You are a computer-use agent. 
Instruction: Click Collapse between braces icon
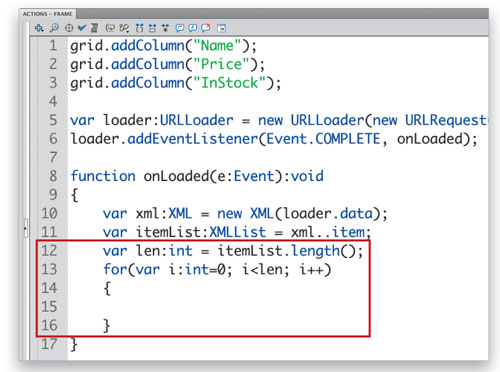pos(140,28)
